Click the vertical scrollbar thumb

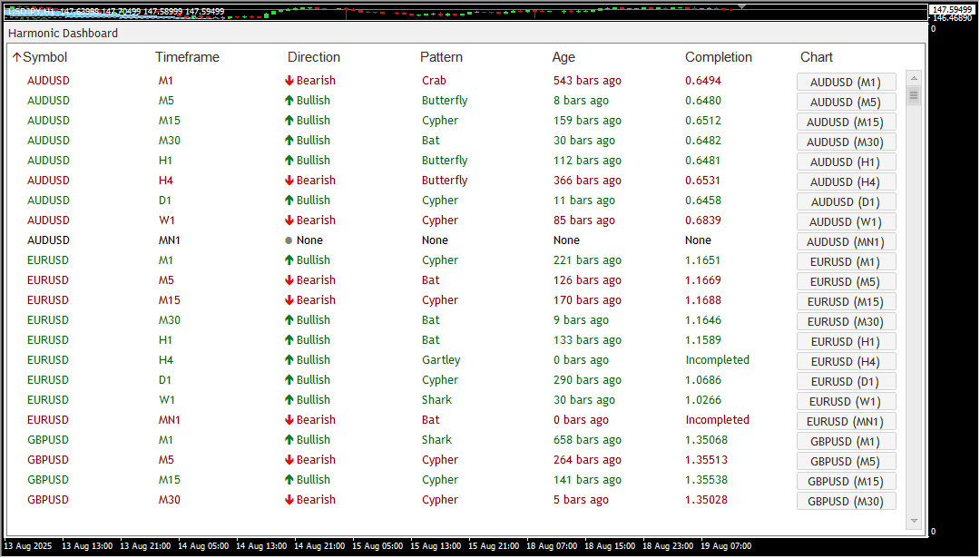click(914, 95)
